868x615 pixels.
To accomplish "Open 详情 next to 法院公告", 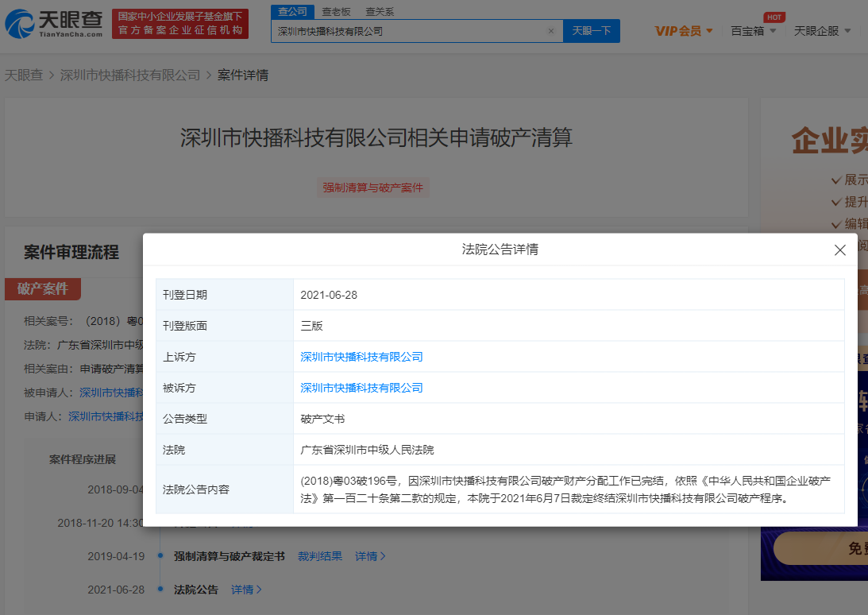I will pos(246,590).
